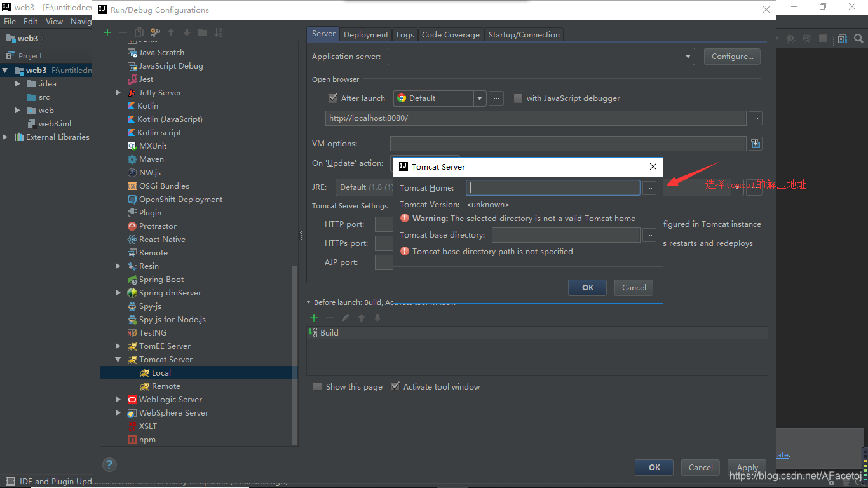
Task: Click Debug bug icon in IDE toolbar
Action: 790,38
